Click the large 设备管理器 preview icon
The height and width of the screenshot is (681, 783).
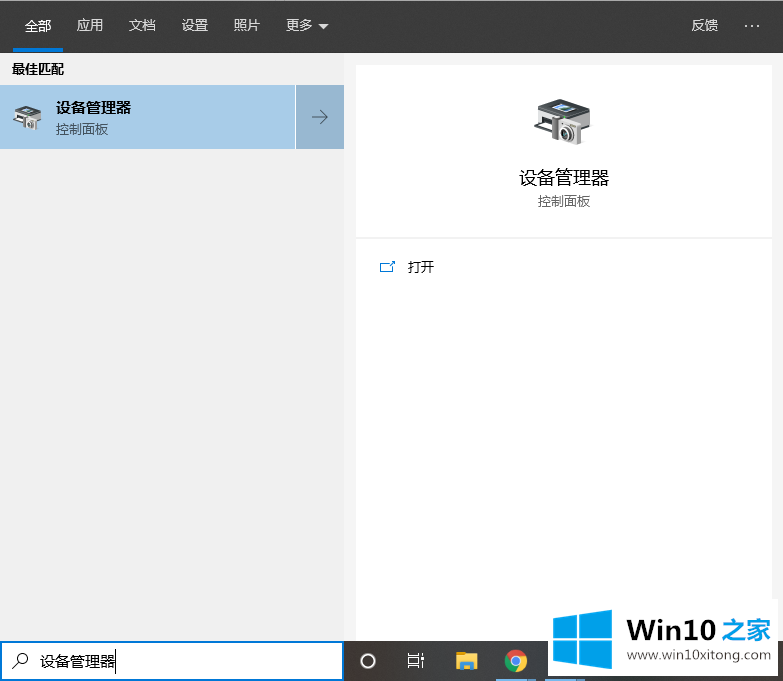pos(563,122)
